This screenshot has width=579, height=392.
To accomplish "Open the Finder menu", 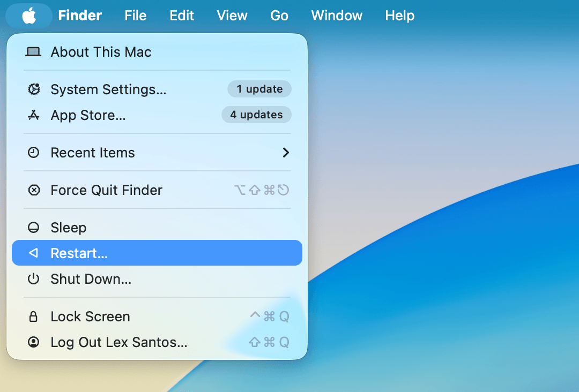I will click(80, 16).
